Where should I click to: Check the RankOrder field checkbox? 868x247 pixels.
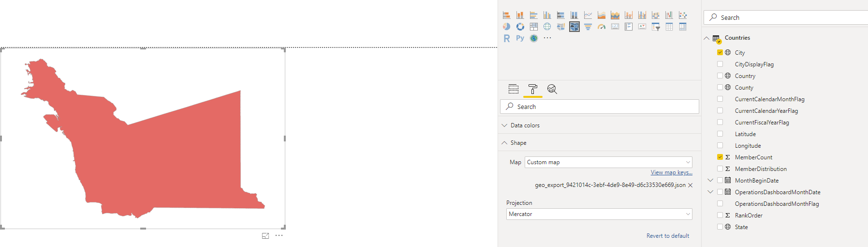tap(720, 215)
